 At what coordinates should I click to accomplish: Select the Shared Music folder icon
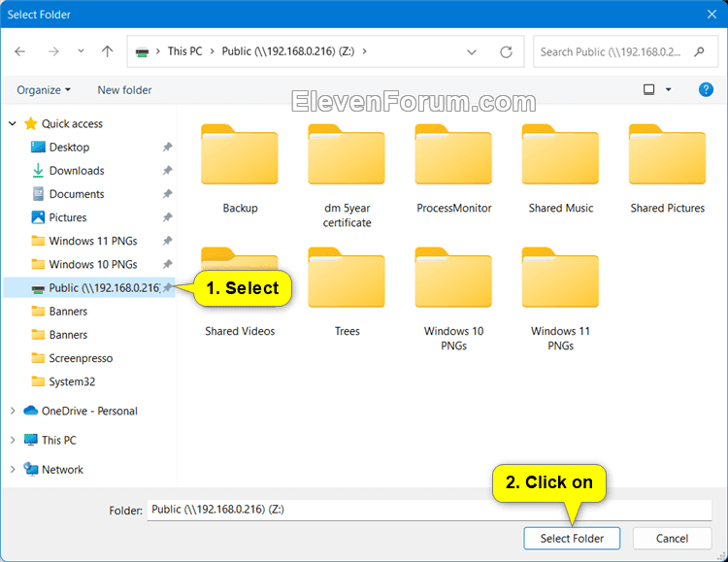pos(560,154)
